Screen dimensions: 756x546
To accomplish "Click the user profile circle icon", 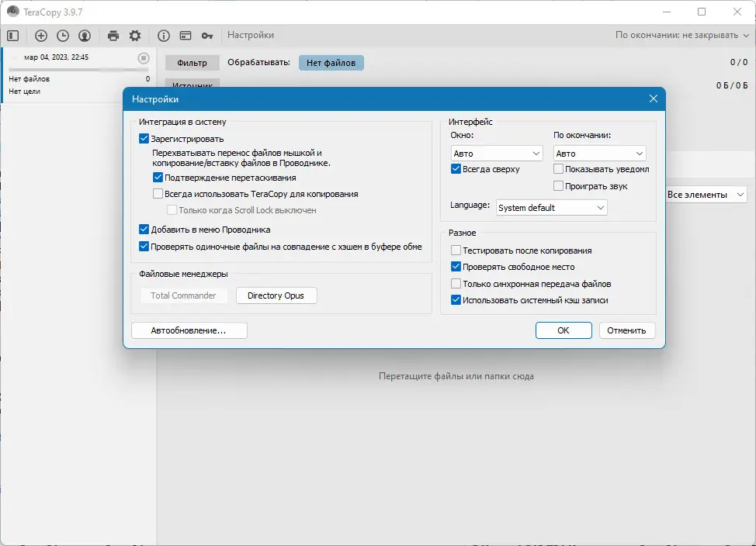I will coord(85,35).
